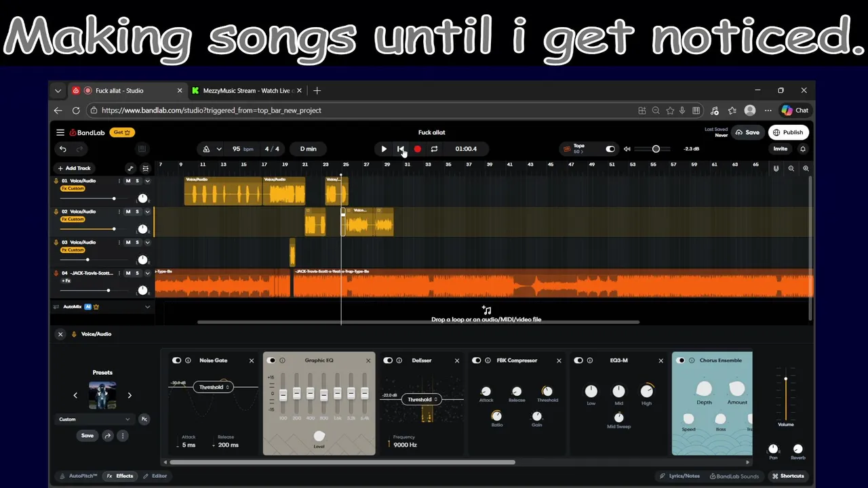Toggle the Tape mastering switch
Viewport: 868px width, 488px height.
pyautogui.click(x=610, y=149)
